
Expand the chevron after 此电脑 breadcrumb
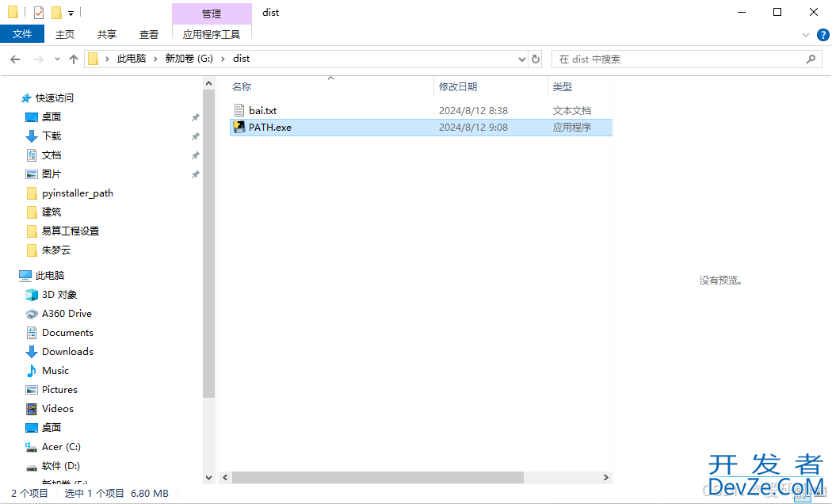[155, 59]
